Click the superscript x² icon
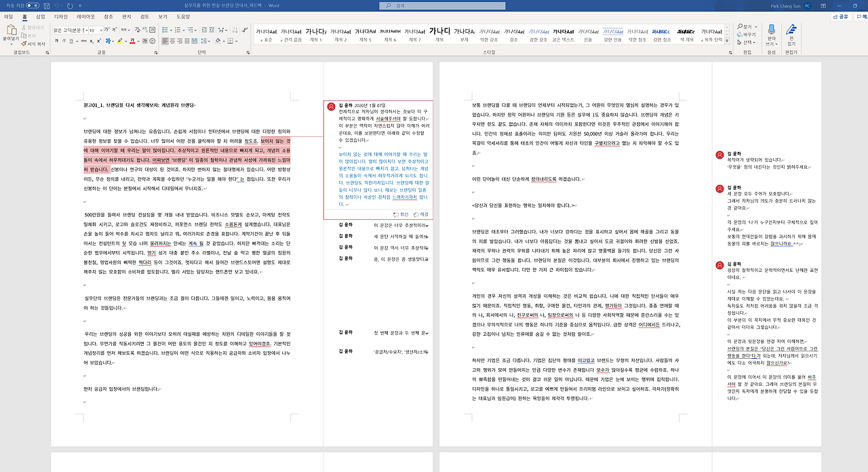Image resolution: width=868 pixels, height=472 pixels. point(100,41)
